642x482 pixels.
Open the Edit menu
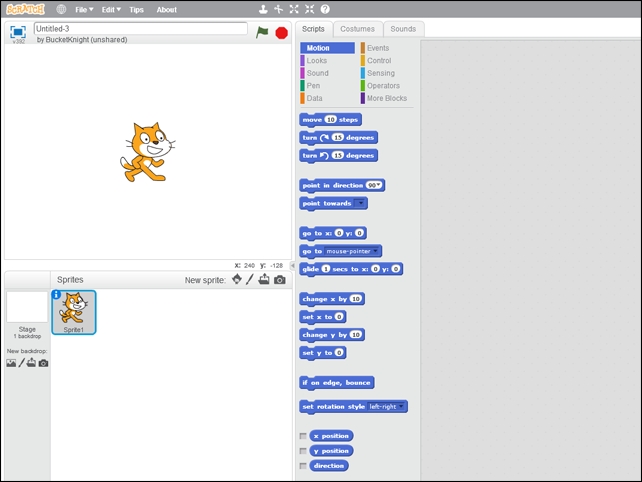coord(111,9)
